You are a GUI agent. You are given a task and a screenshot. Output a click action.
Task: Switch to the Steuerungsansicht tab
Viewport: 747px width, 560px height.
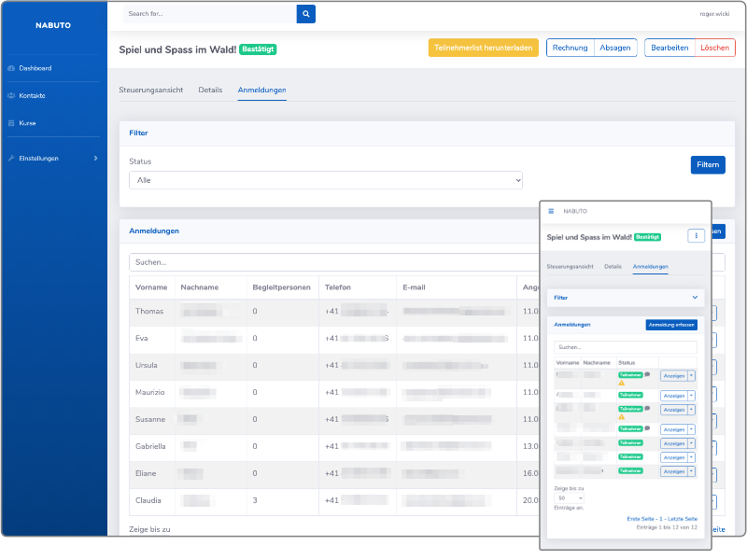[150, 90]
